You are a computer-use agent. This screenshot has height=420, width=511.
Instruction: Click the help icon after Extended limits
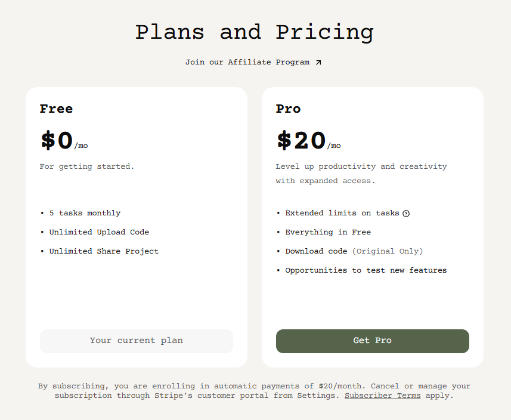(406, 214)
